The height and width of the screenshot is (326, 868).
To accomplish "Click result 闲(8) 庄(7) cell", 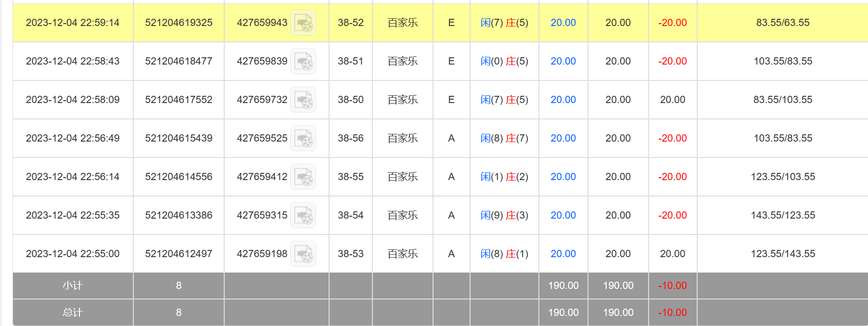I will point(504,138).
